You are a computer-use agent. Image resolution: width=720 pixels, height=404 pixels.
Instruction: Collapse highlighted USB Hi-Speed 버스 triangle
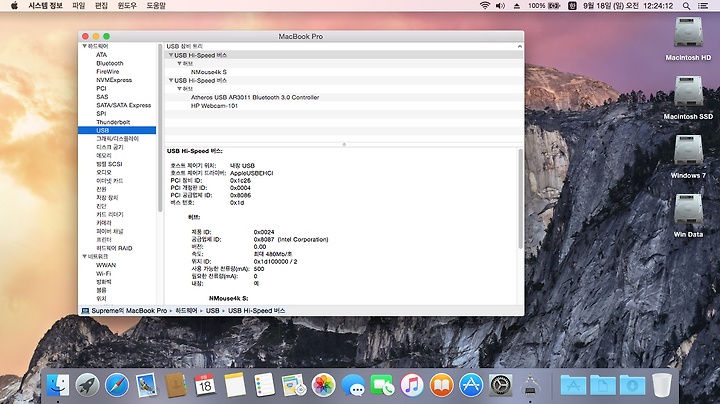coord(171,55)
